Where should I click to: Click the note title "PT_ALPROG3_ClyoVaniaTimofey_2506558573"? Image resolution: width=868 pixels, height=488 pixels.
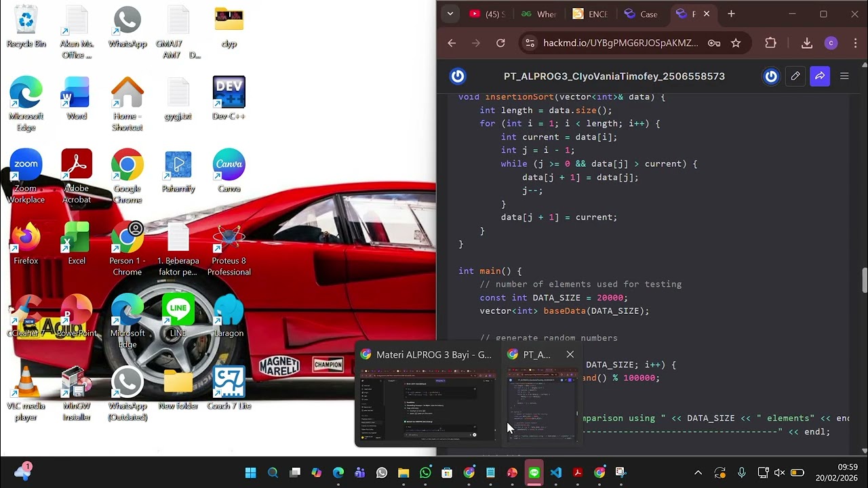coord(614,76)
